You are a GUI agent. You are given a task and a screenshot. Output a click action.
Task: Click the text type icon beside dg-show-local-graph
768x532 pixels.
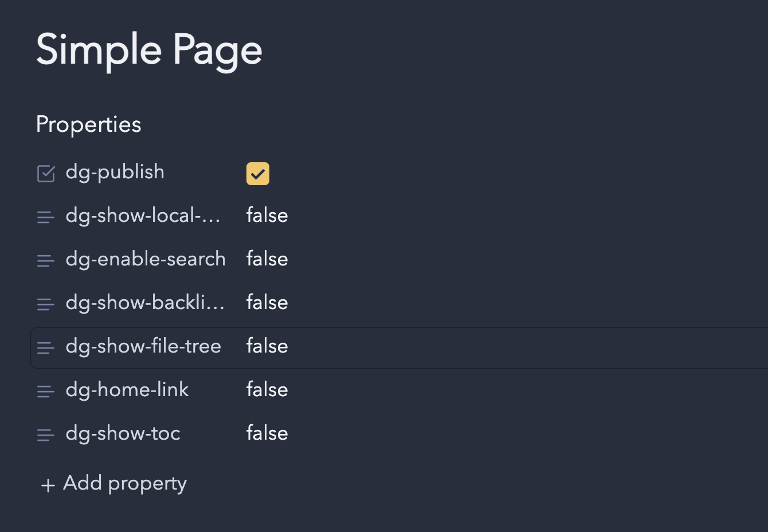pos(46,217)
